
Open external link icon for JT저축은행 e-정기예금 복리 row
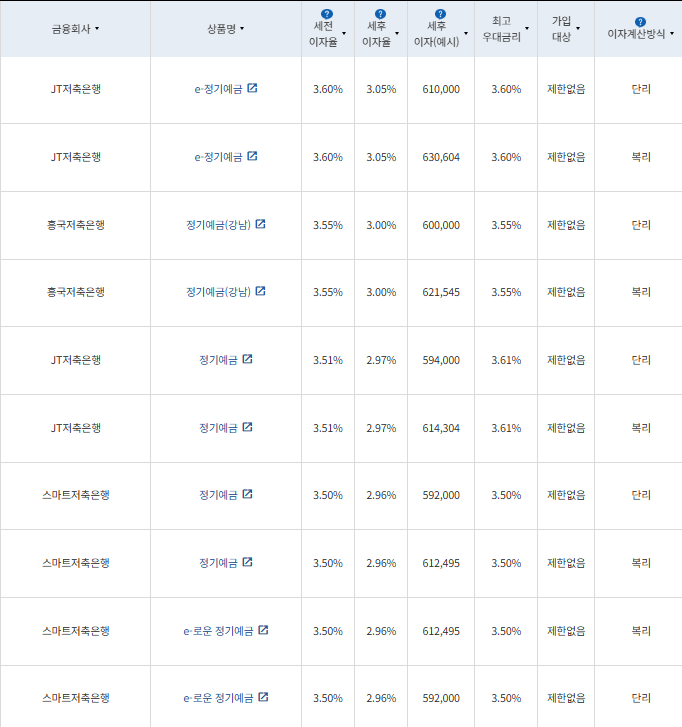click(252, 156)
